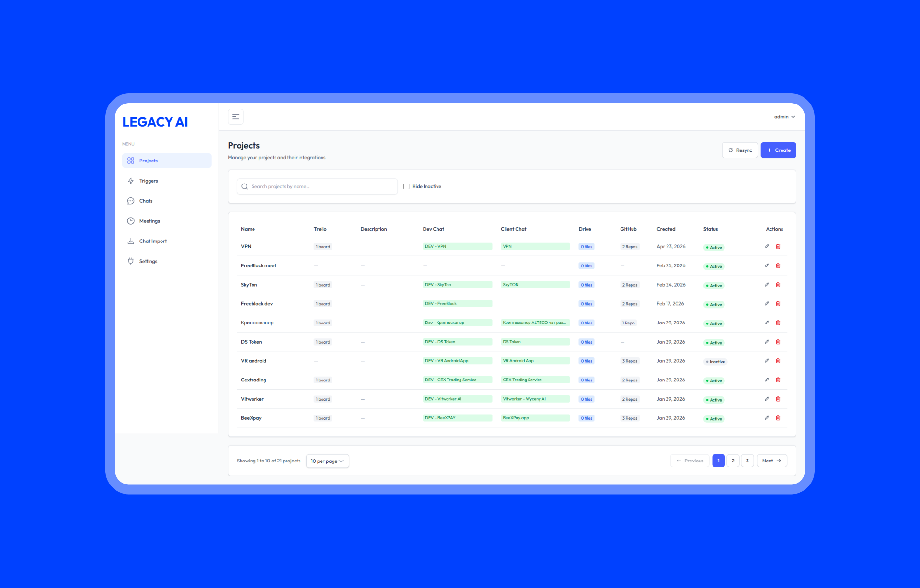Go to page 3
Image resolution: width=920 pixels, height=588 pixels.
pyautogui.click(x=747, y=461)
